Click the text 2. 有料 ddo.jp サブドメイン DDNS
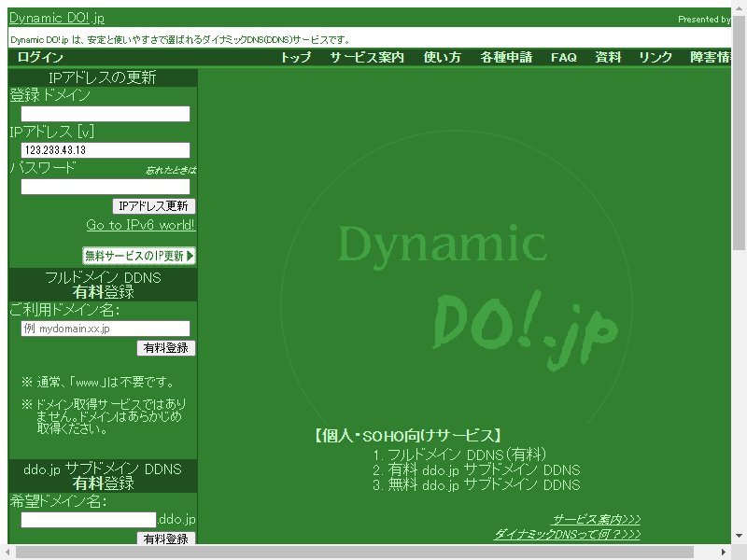This screenshot has height=560, width=747. [x=476, y=469]
